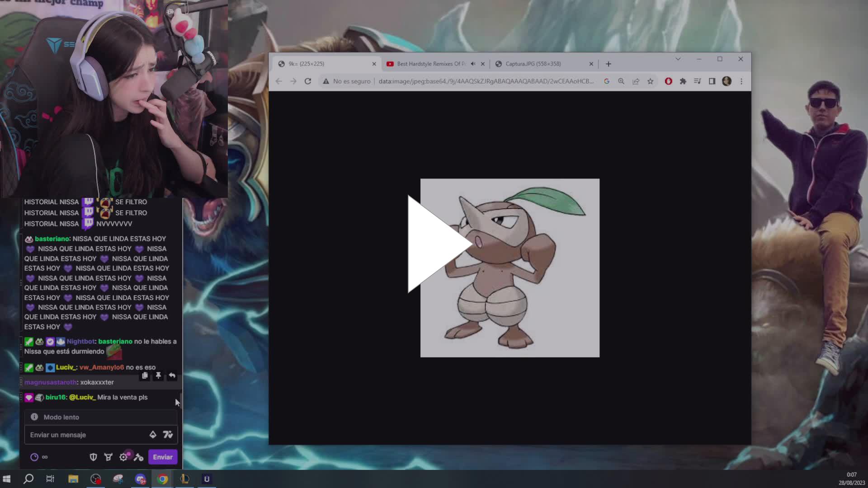Open Chrome's extensions puzzle icon

[683, 81]
